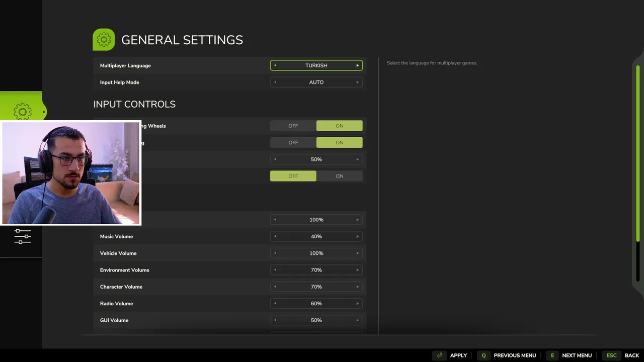
Task: Decrease Music Volume with the left arrow
Action: tap(275, 236)
